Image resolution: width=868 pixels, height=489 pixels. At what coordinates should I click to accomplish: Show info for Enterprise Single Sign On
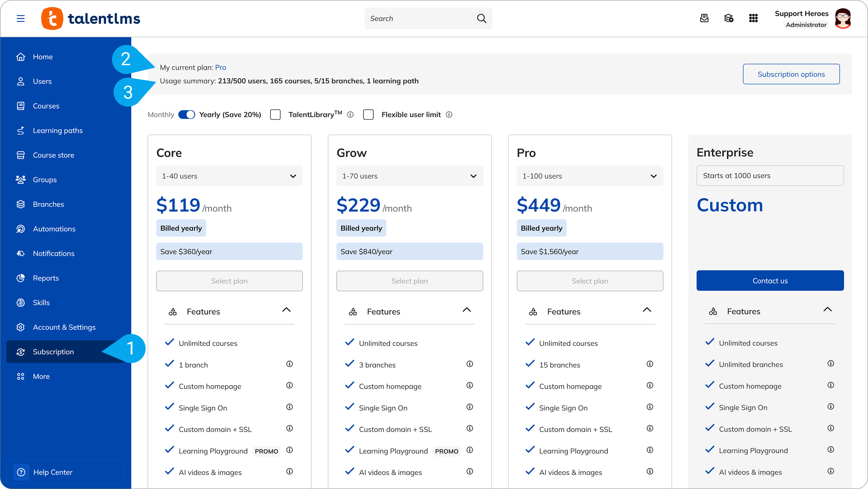[x=831, y=407]
